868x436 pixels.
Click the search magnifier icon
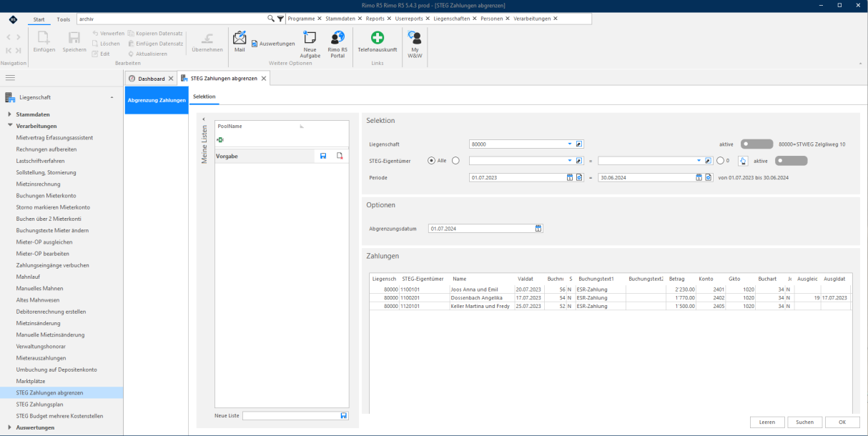pyautogui.click(x=271, y=19)
